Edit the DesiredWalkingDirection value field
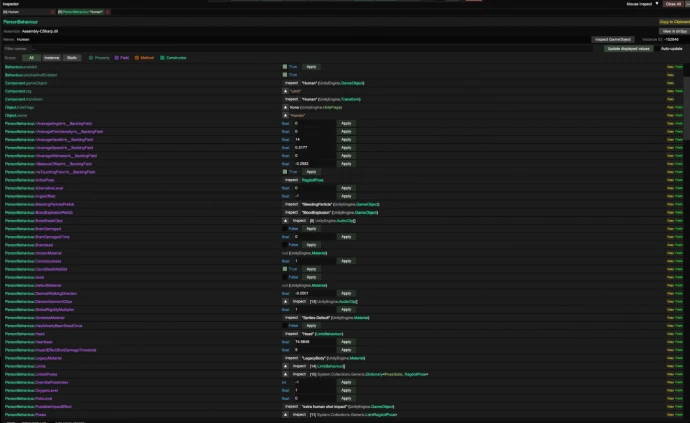The width and height of the screenshot is (690, 423). coord(313,293)
